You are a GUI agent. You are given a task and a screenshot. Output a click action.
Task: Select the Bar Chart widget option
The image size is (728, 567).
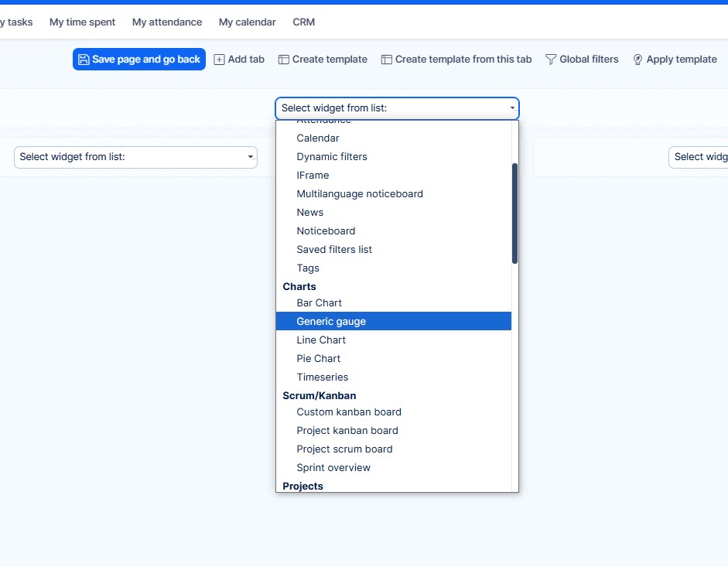(319, 302)
